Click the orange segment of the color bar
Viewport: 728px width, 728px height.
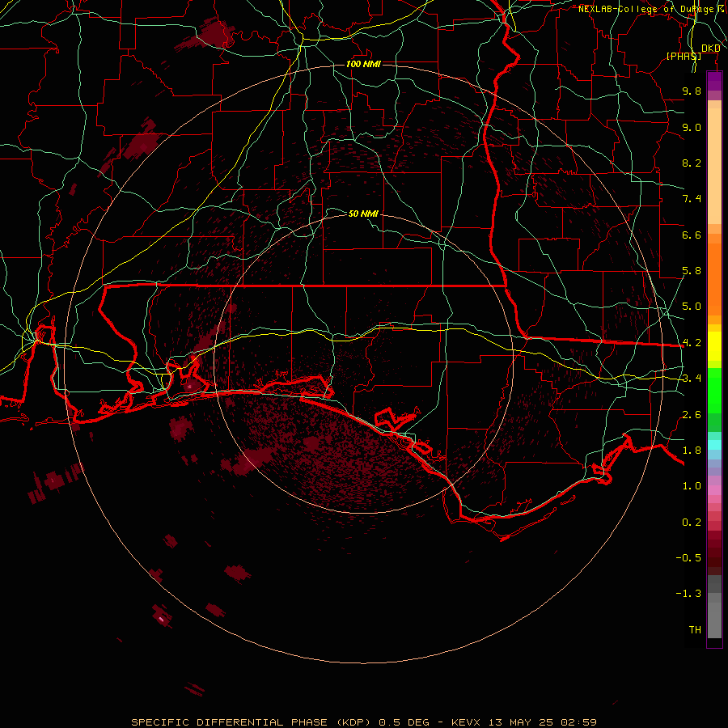point(714,279)
